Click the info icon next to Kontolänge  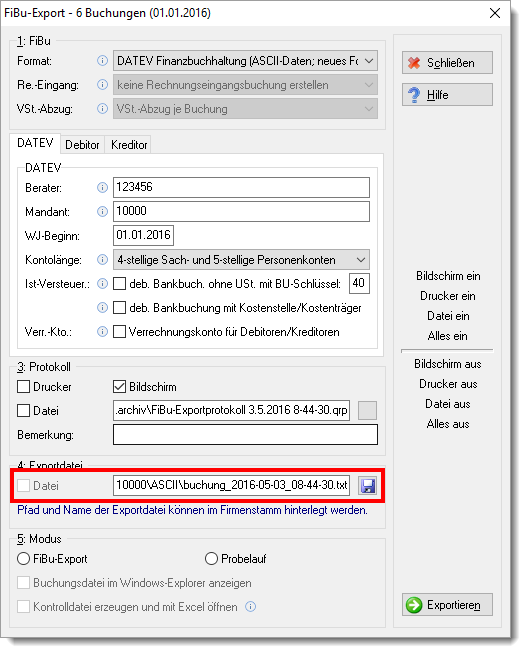tap(102, 260)
